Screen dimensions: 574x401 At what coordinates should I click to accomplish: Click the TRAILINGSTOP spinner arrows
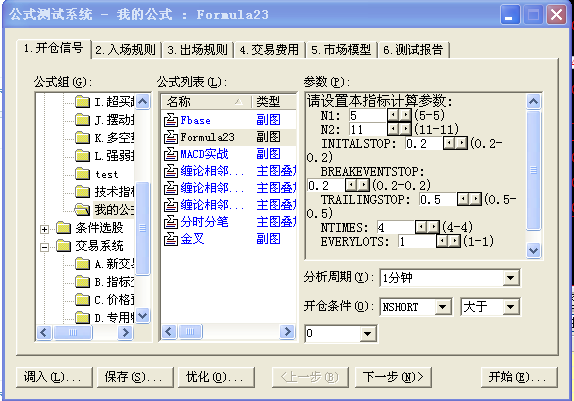469,199
